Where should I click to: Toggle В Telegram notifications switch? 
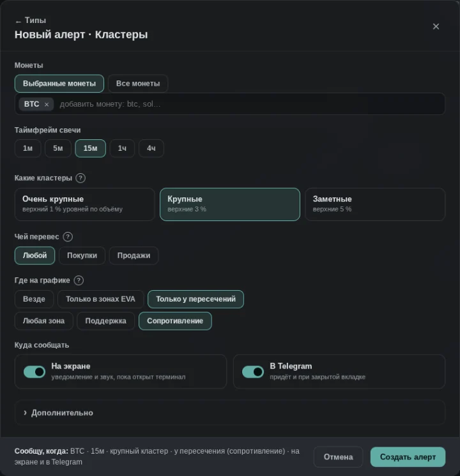253,372
